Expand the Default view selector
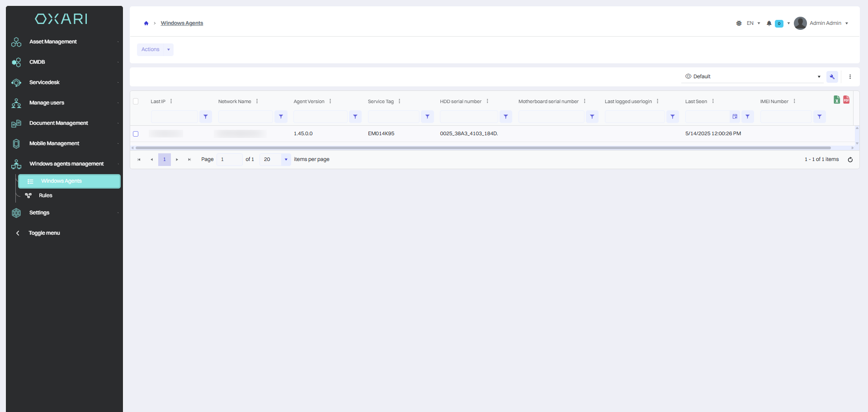Screen dimensions: 868x412 point(752,76)
